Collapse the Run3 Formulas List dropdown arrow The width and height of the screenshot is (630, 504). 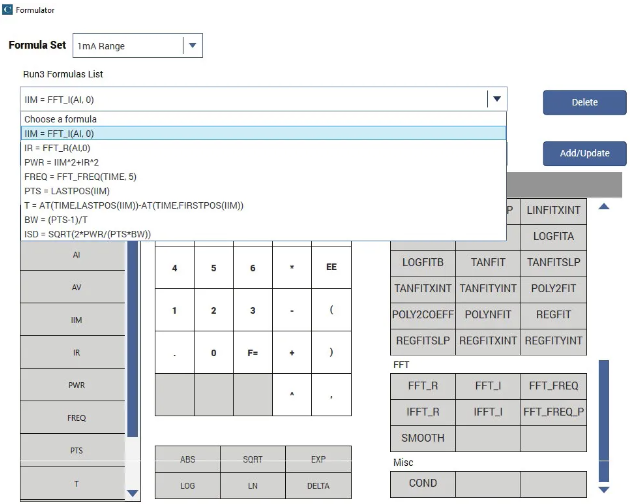pyautogui.click(x=497, y=99)
